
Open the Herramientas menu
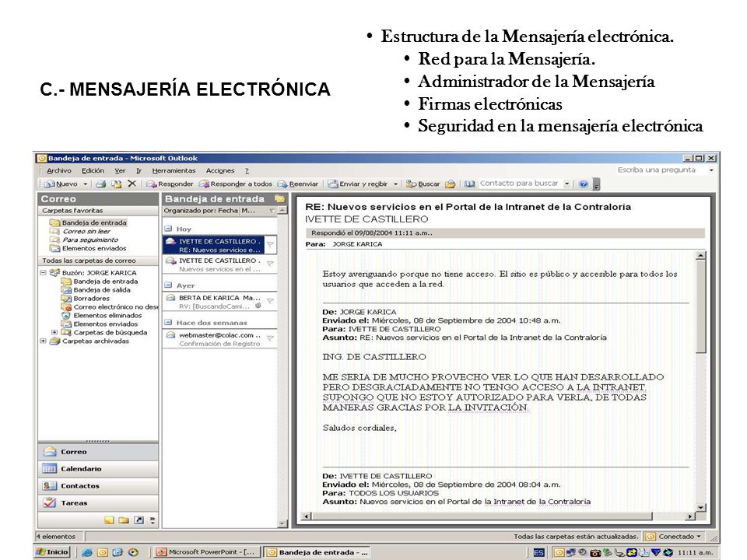pyautogui.click(x=174, y=170)
